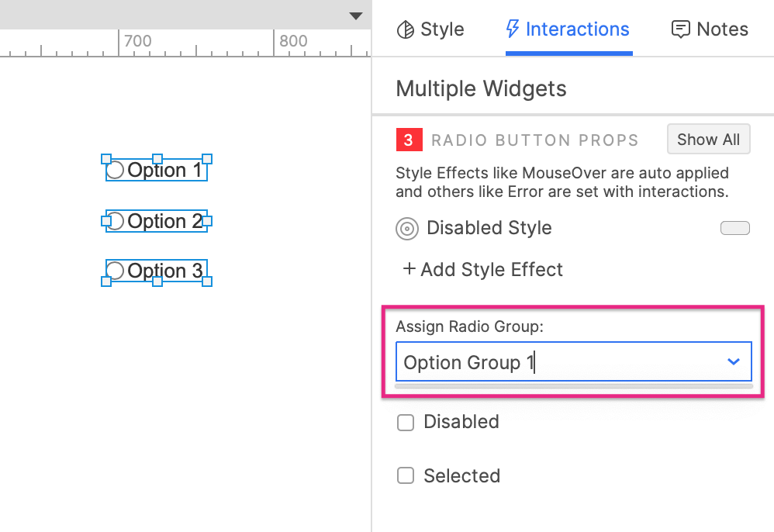Click inside the Option Group 1 text field
Screen dimensions: 774x532
(x=504, y=361)
